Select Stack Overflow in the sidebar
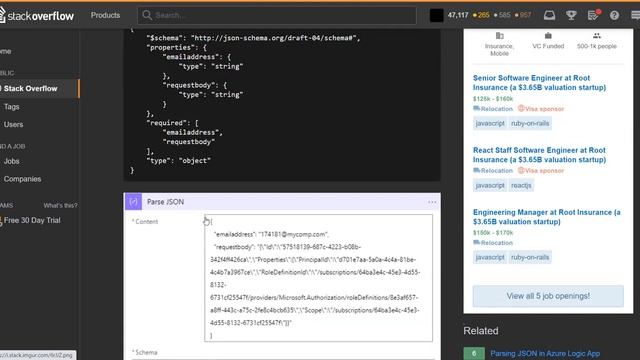The width and height of the screenshot is (640, 360). [31, 89]
